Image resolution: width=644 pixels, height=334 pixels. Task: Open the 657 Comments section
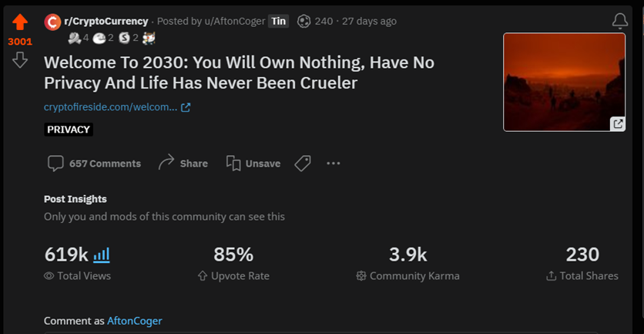pyautogui.click(x=95, y=164)
